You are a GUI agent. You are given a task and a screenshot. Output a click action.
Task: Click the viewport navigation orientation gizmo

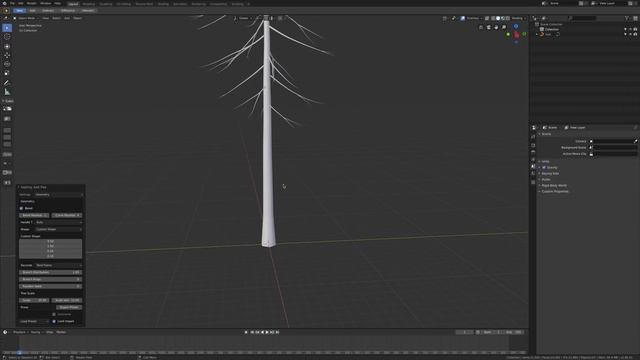[516, 34]
